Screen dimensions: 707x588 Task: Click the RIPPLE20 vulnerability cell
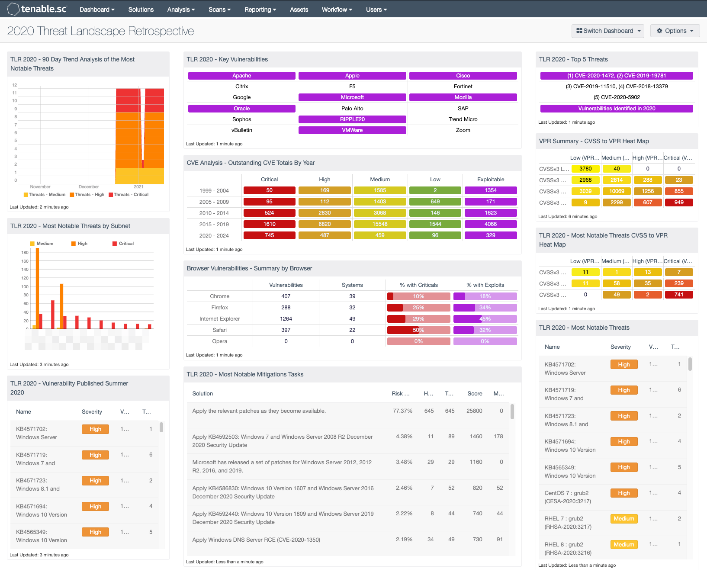click(352, 119)
